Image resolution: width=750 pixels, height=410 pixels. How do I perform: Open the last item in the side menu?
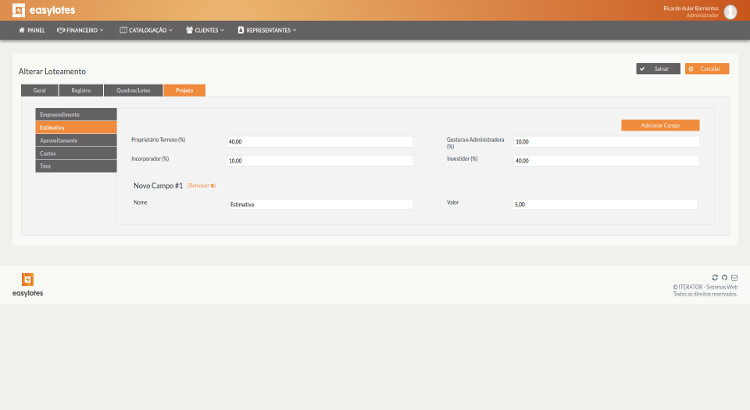[x=76, y=166]
